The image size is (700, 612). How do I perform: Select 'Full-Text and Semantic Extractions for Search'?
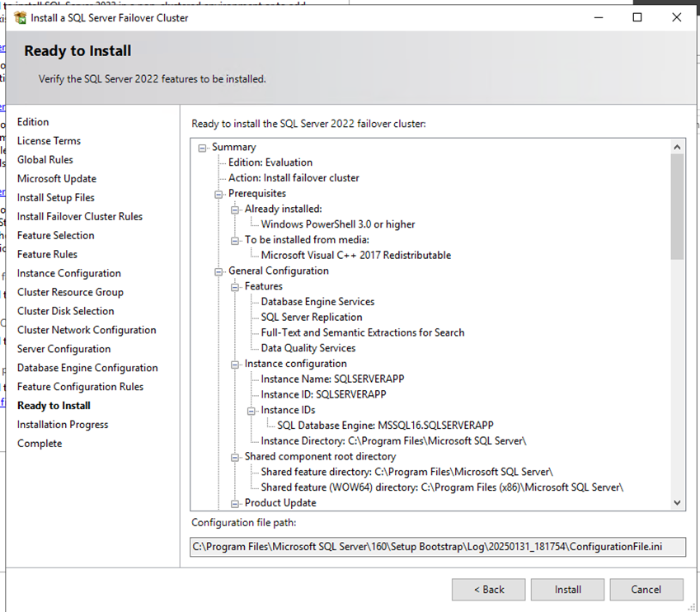click(363, 332)
